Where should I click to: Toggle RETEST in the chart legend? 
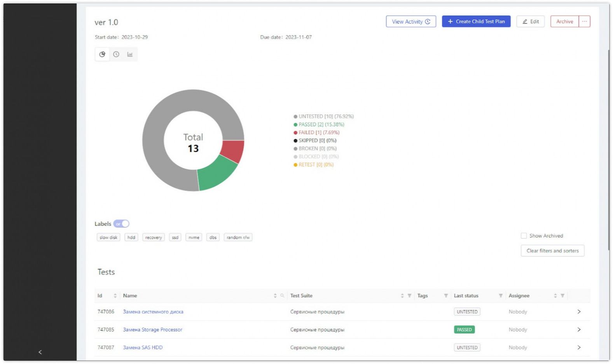[x=314, y=165]
